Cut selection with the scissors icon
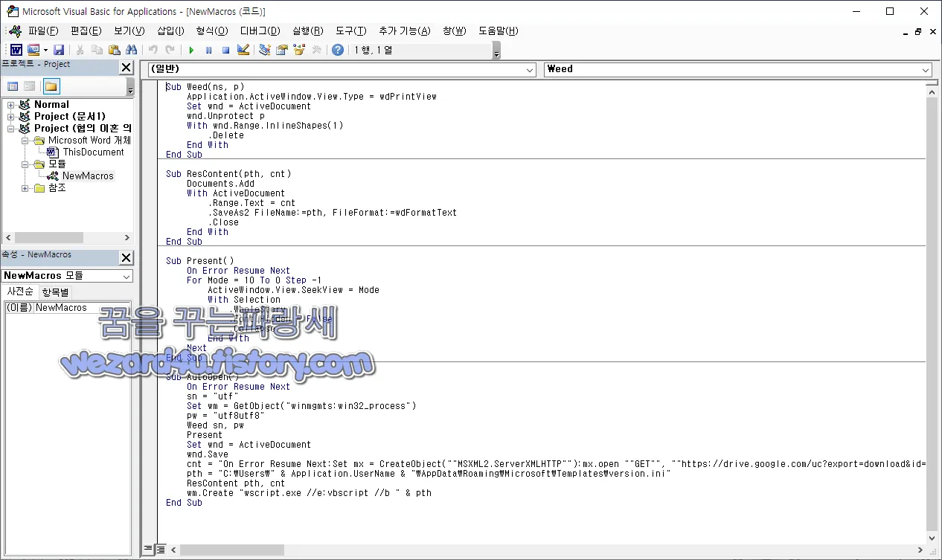Image resolution: width=942 pixels, height=560 pixels. tap(80, 50)
